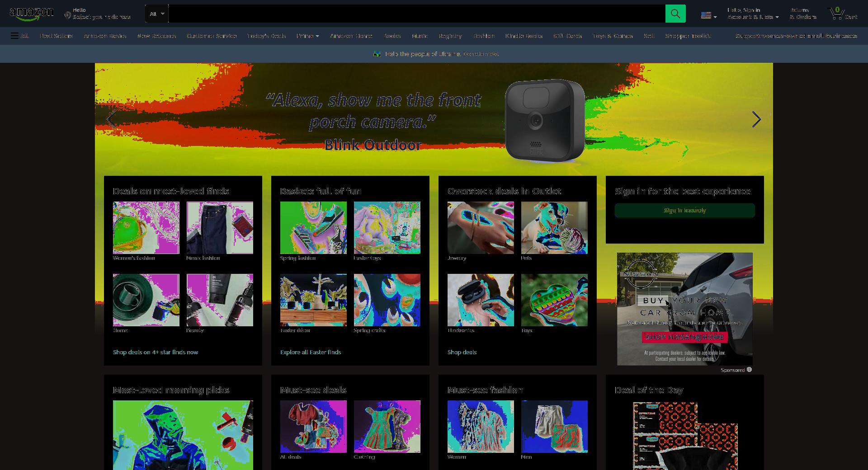Click the Sponsored info icon
Screen dimensions: 868x470
tap(749, 370)
